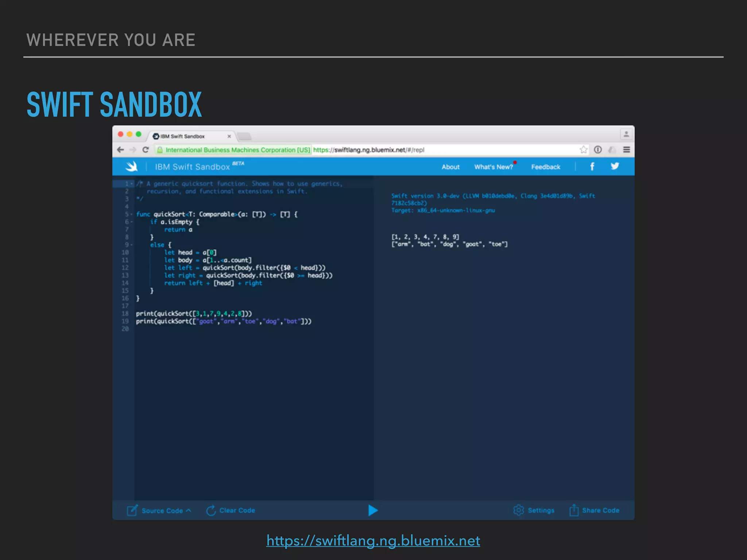The height and width of the screenshot is (560, 747).
Task: Open the Twitter bird icon
Action: click(615, 166)
